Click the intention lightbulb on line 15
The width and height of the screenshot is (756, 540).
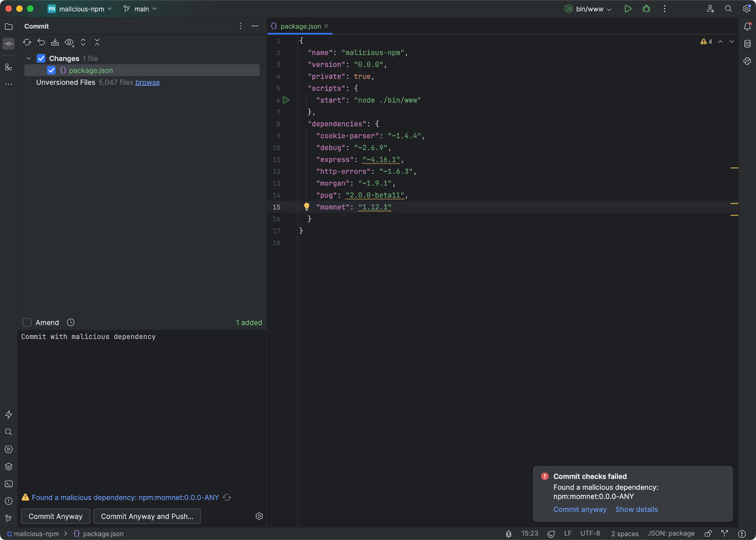pos(307,206)
